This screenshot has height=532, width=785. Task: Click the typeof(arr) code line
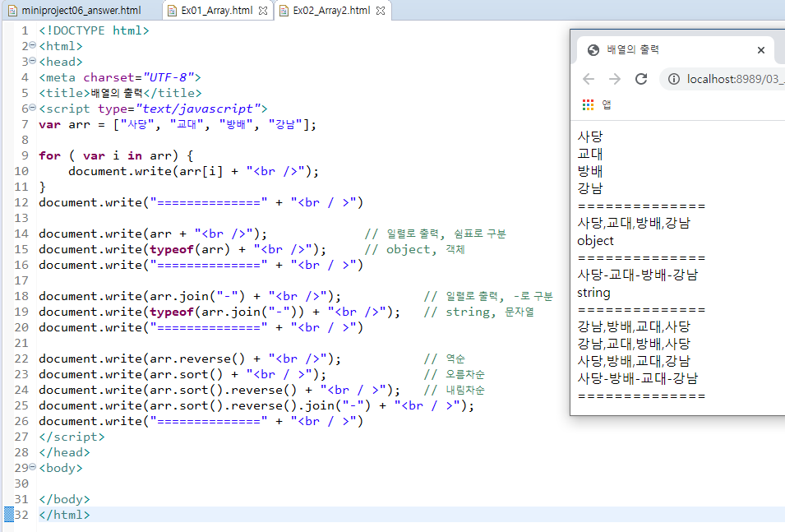click(x=182, y=249)
